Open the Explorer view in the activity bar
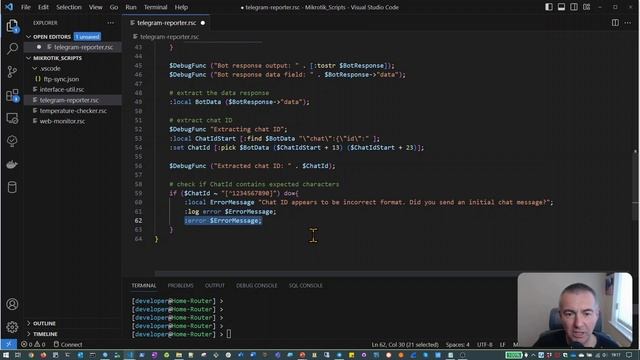 (12, 26)
